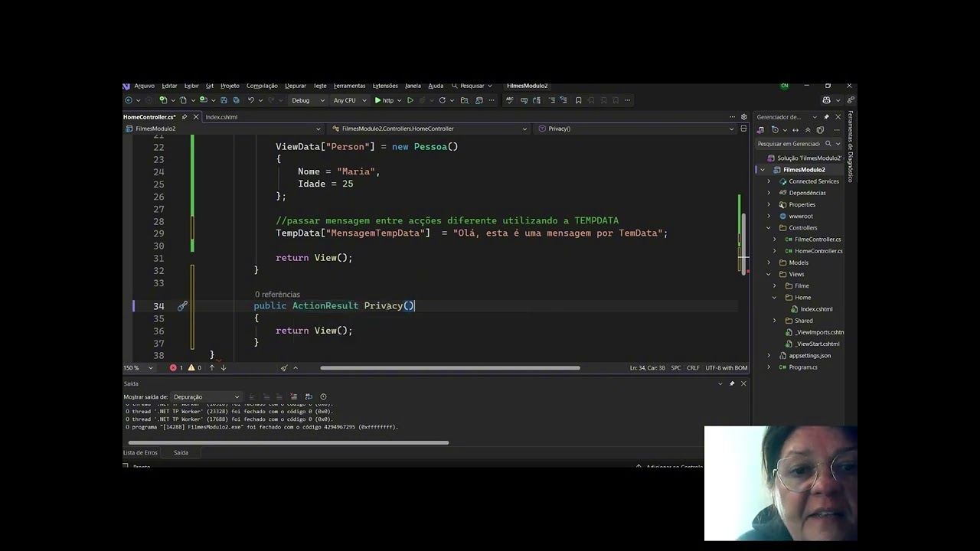The width and height of the screenshot is (980, 551).
Task: Click the Undo icon
Action: click(x=251, y=100)
